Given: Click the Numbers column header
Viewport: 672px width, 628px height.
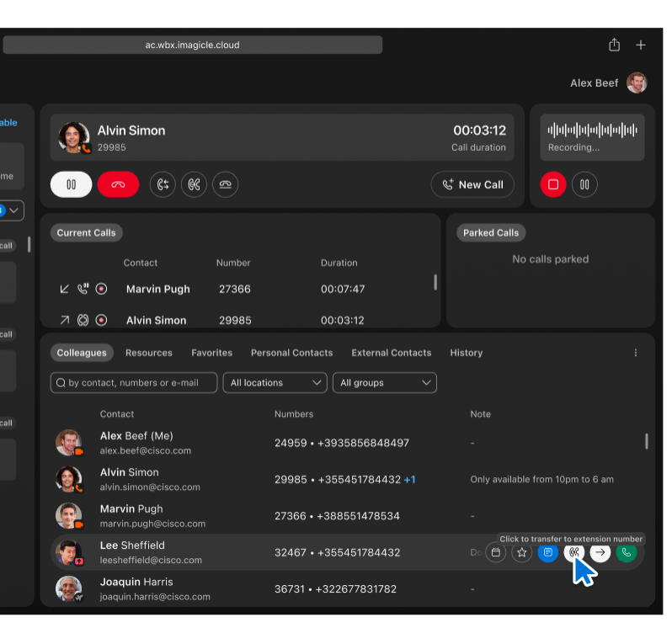Looking at the screenshot, I should 294,414.
